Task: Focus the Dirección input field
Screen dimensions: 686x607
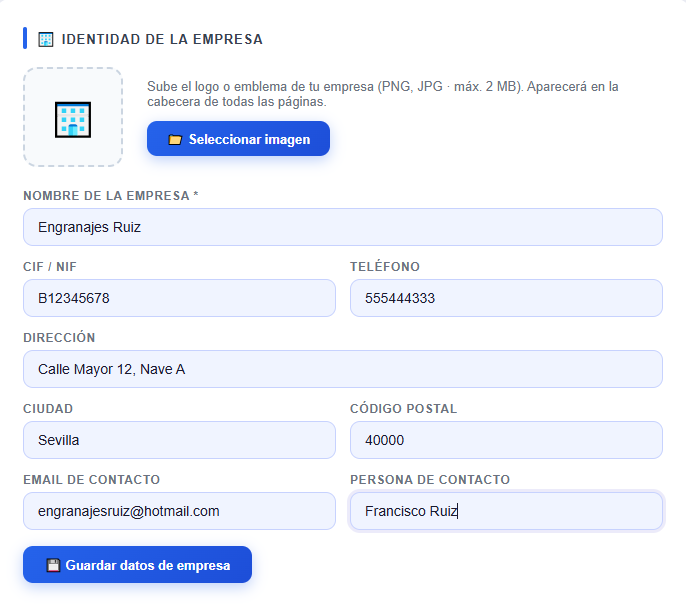Action: (x=343, y=369)
